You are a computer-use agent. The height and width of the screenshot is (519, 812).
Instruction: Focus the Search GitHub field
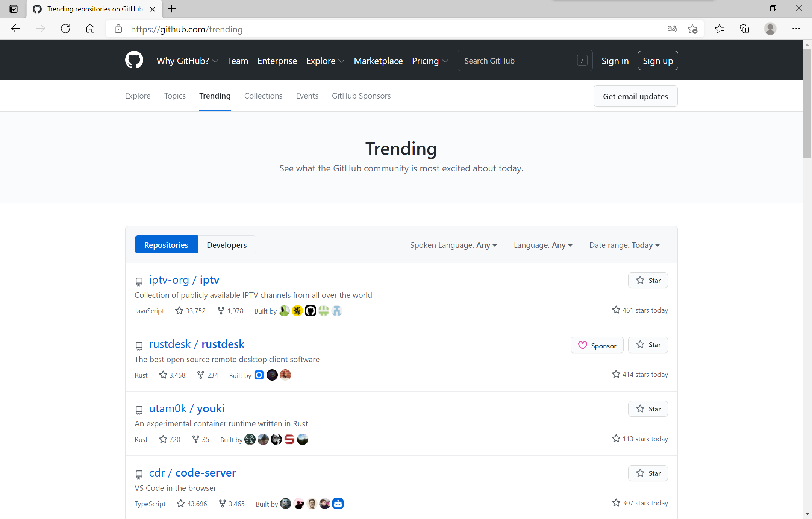coord(519,61)
